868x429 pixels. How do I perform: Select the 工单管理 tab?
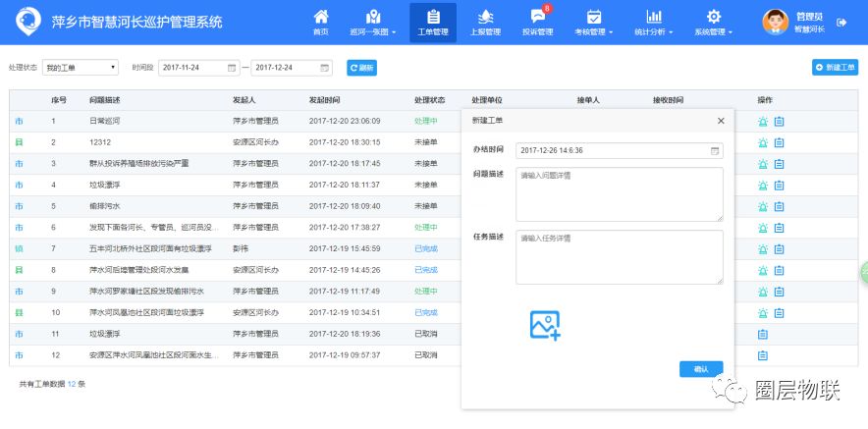point(433,23)
